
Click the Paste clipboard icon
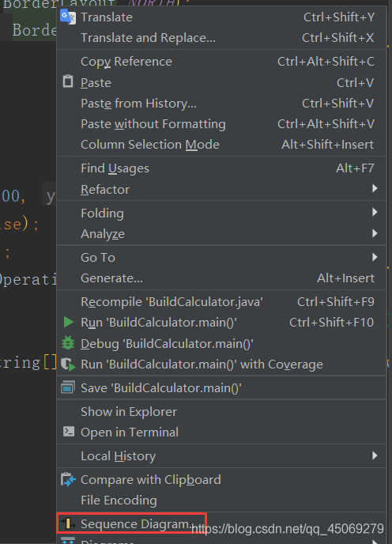click(68, 81)
